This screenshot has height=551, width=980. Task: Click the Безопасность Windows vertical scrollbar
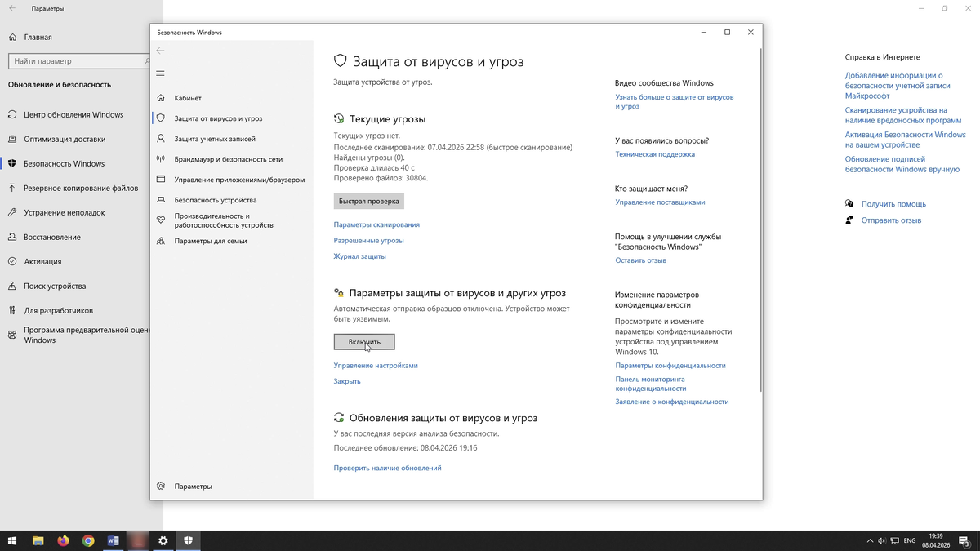760,220
